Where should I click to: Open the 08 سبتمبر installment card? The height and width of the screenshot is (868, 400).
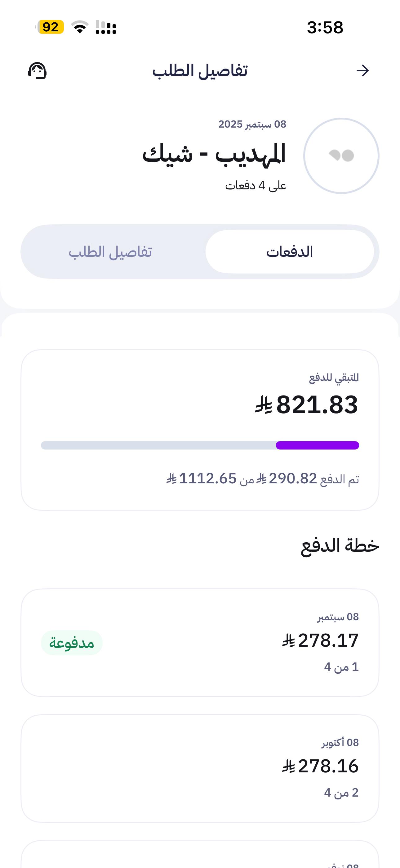pos(200,642)
